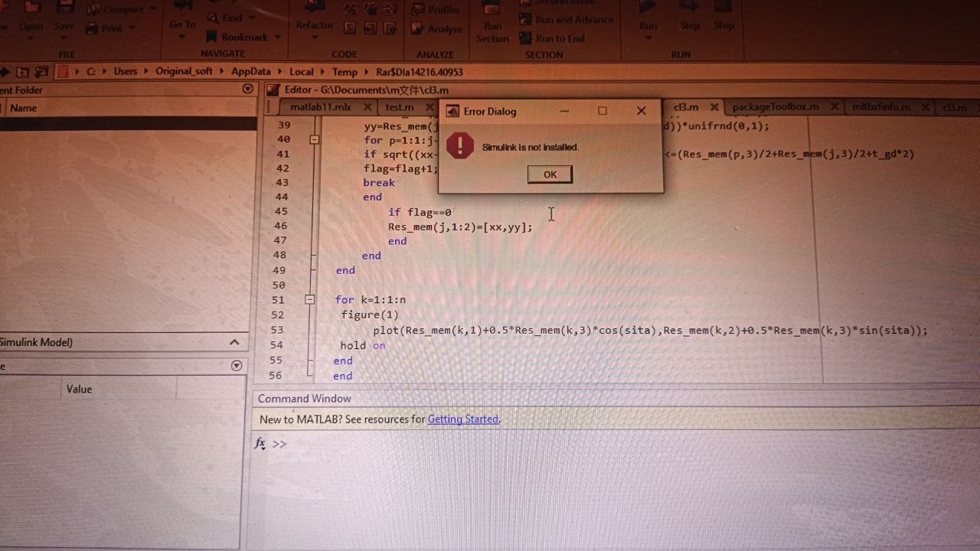Click OK in the Error Dialog

click(550, 174)
